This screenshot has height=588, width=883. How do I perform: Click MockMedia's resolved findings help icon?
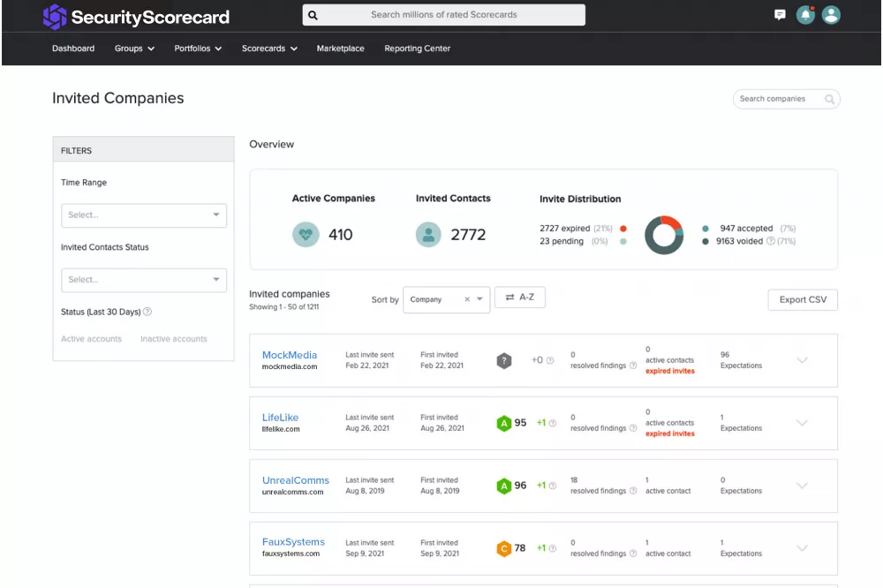[633, 366]
